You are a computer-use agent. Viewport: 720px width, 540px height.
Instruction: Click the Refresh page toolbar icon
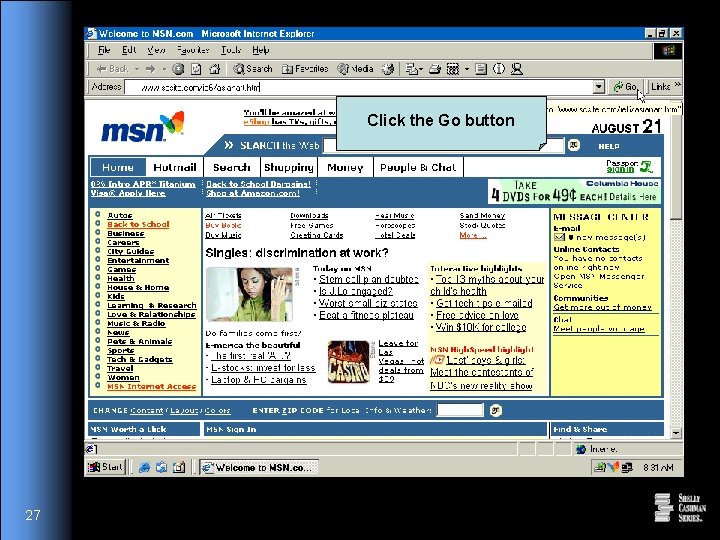pyautogui.click(x=196, y=69)
